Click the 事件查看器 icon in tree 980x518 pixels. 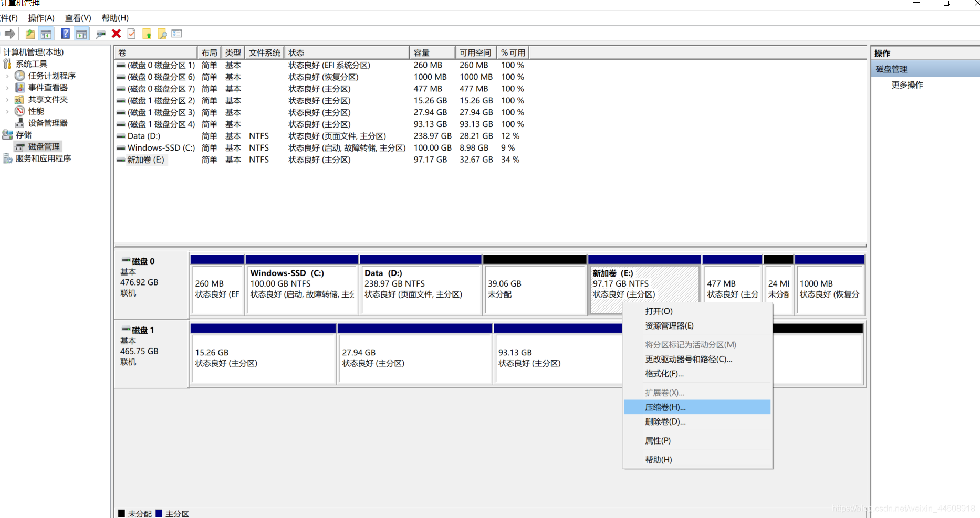[20, 88]
